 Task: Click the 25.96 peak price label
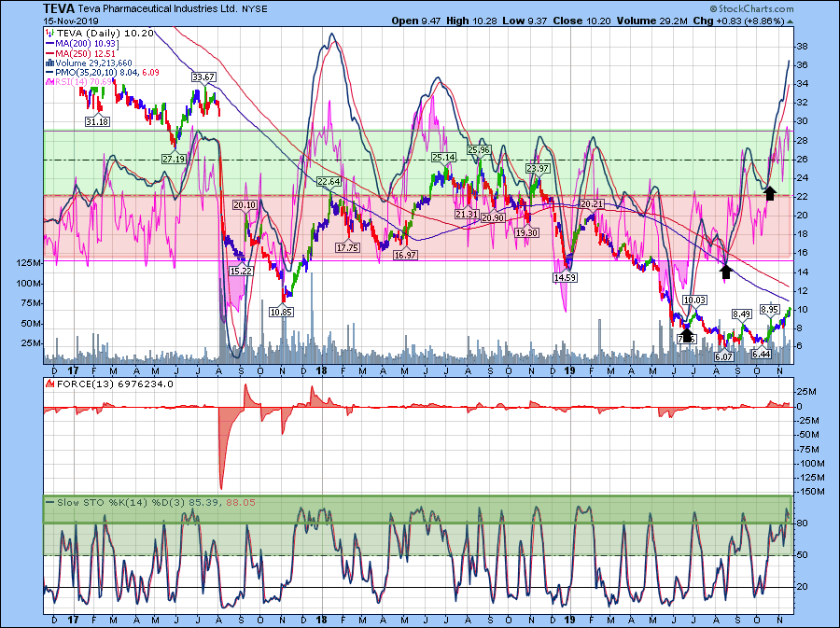click(479, 149)
